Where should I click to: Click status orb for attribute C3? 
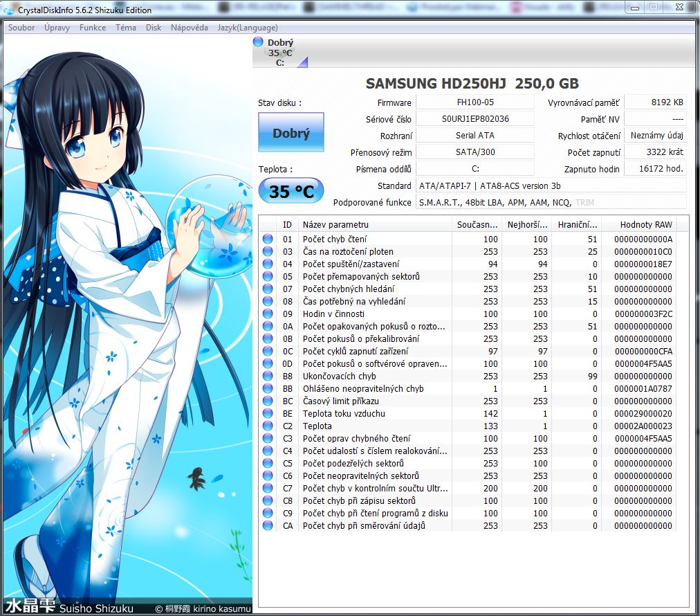(x=268, y=439)
